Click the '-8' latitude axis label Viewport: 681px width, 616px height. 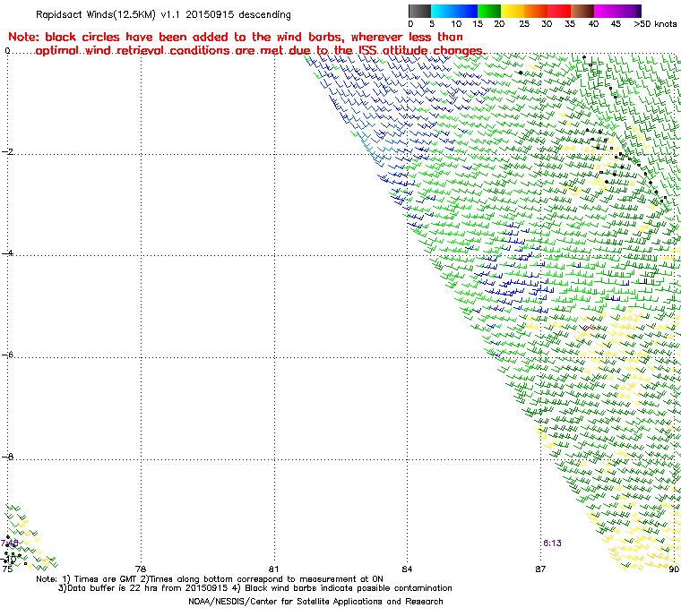point(7,457)
